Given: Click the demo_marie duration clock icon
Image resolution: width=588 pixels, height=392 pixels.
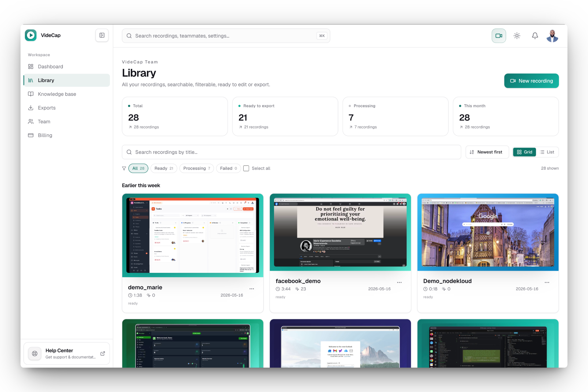Looking at the screenshot, I should (x=130, y=296).
